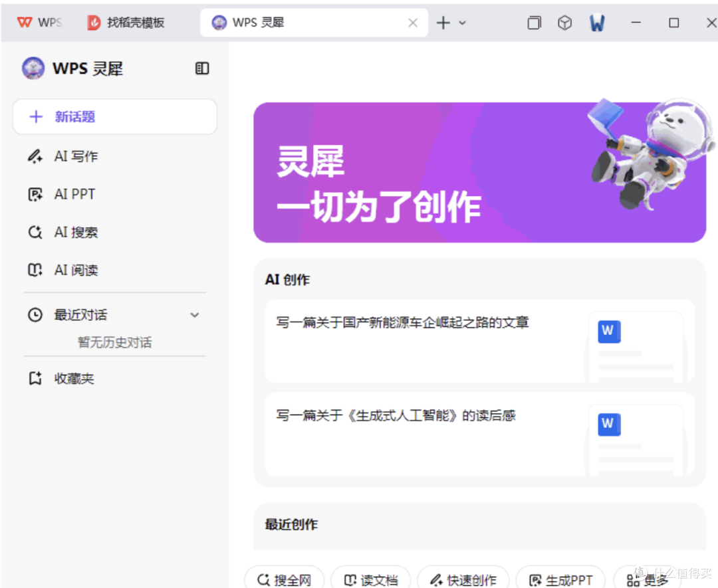Click the plus icon beside 新话题
Screen dimensions: 718x588
tap(36, 117)
